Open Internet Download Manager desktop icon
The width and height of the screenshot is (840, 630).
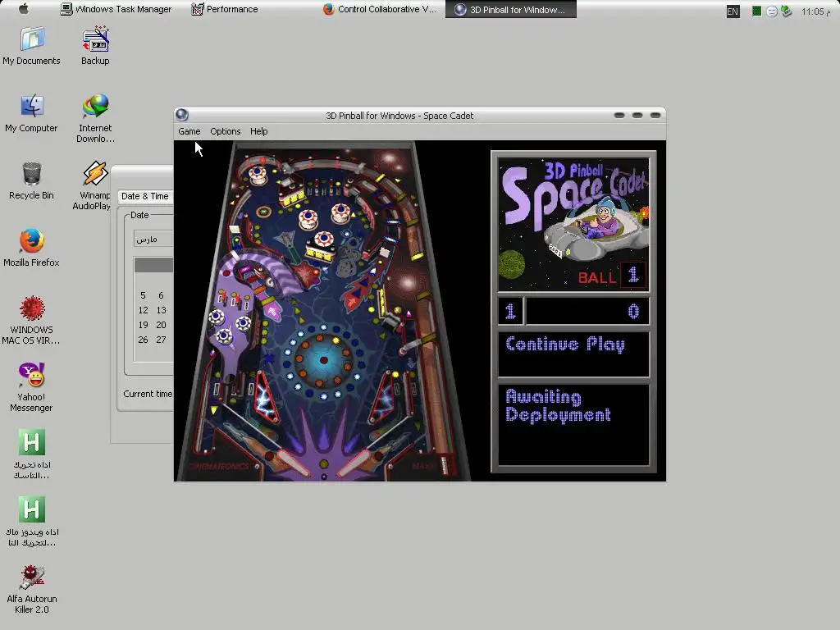tap(95, 118)
